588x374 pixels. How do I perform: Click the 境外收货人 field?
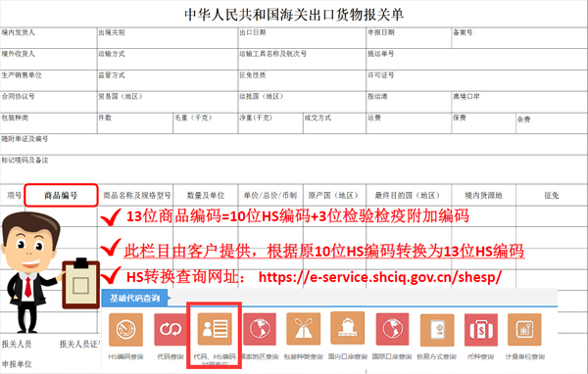pyautogui.click(x=49, y=59)
